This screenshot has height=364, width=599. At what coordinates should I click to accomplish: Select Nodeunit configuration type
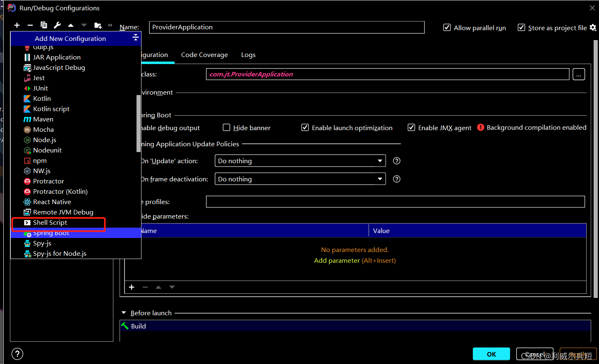click(76, 150)
